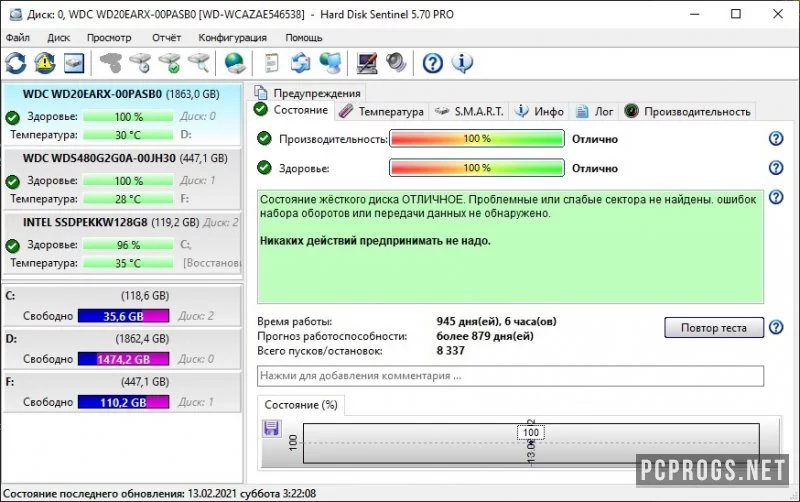The image size is (800, 502).
Task: Click the monitor with pen toolbar icon
Action: pos(367,63)
